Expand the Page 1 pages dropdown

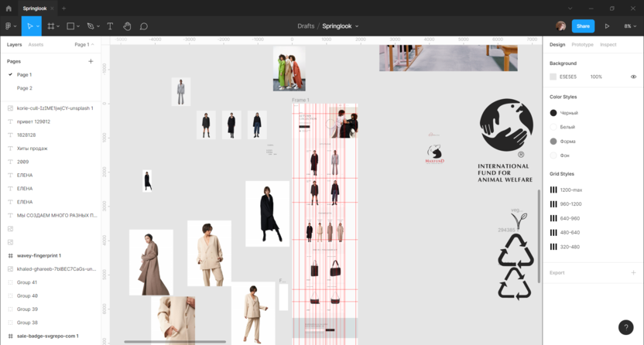click(84, 45)
